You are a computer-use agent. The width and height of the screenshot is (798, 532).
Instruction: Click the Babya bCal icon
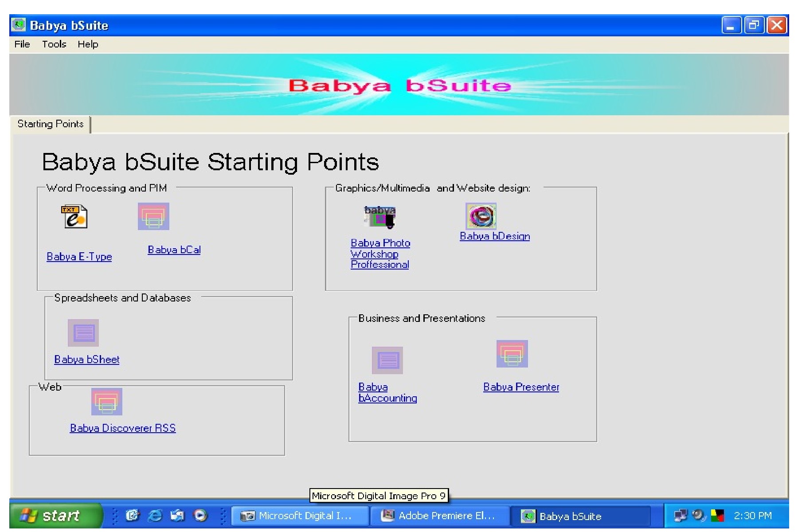[x=153, y=216]
